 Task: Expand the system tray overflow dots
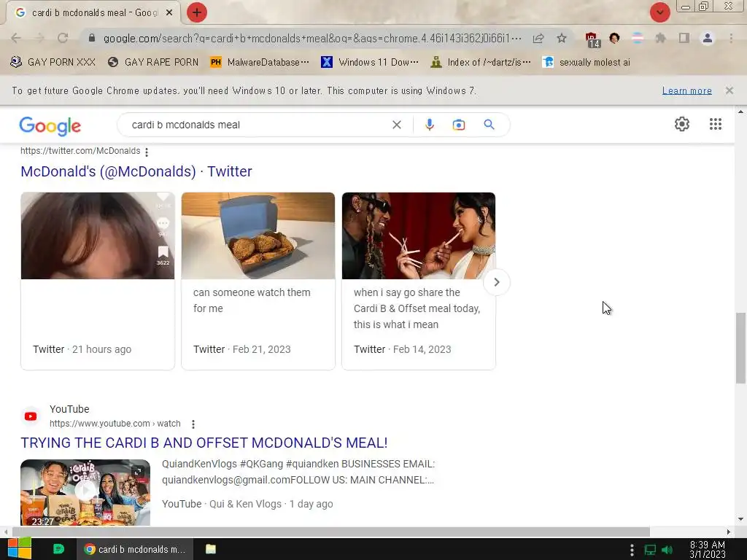pyautogui.click(x=632, y=550)
